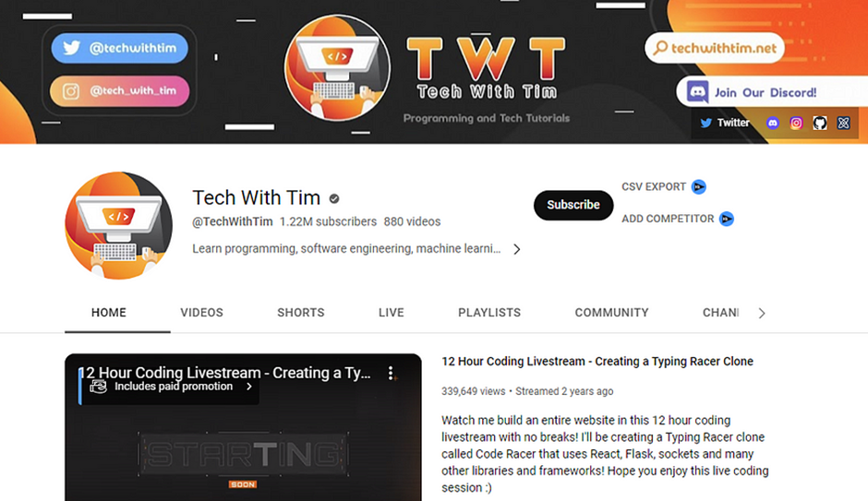Click the verified checkmark badge
This screenshot has width=868, height=501.
(x=334, y=198)
